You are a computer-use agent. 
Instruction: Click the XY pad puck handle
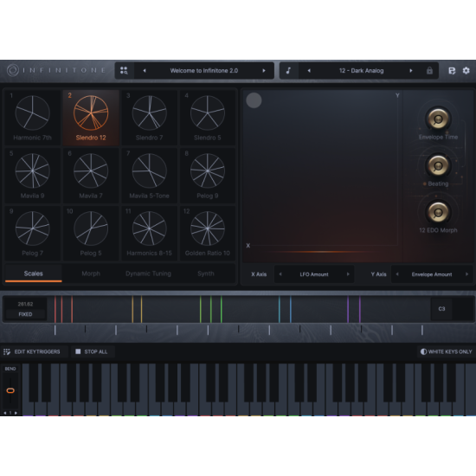pos(254,100)
